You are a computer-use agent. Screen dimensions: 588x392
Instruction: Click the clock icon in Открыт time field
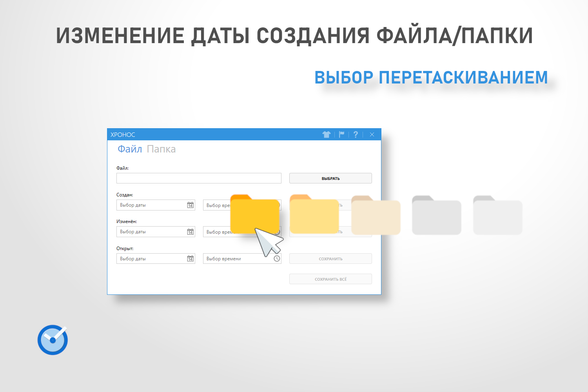click(277, 259)
